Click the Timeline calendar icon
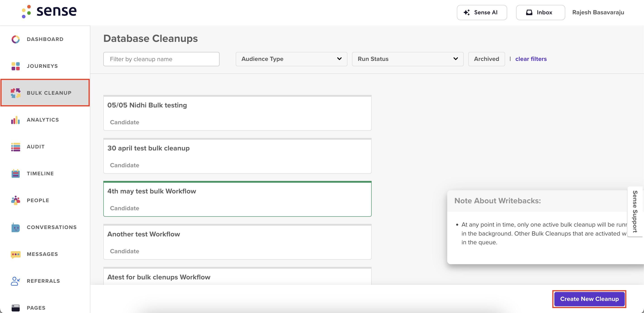 coord(15,174)
